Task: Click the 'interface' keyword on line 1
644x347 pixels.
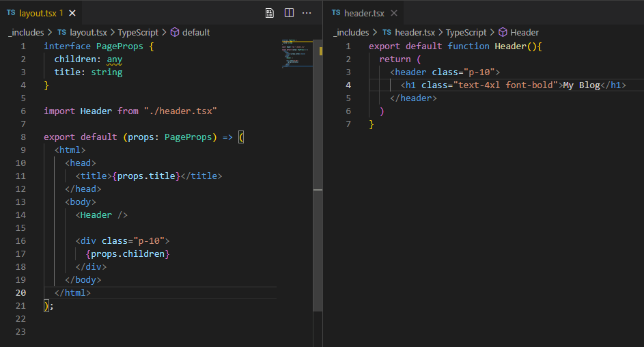Action: click(68, 46)
